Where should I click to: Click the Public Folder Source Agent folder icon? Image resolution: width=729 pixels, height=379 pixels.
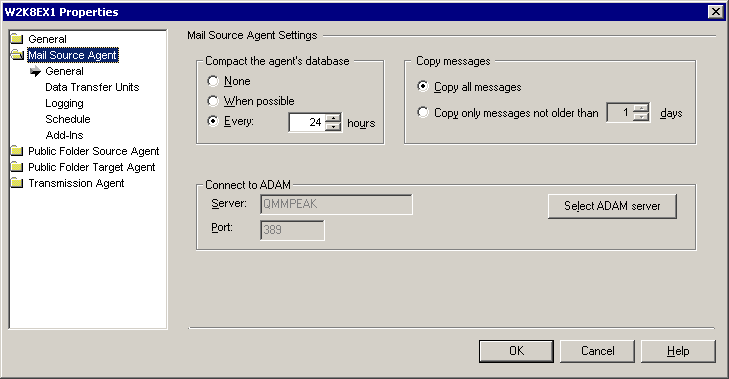[x=17, y=151]
